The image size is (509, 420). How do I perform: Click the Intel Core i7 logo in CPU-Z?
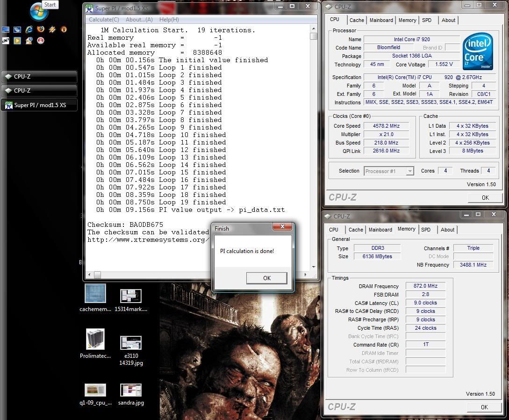tap(478, 51)
